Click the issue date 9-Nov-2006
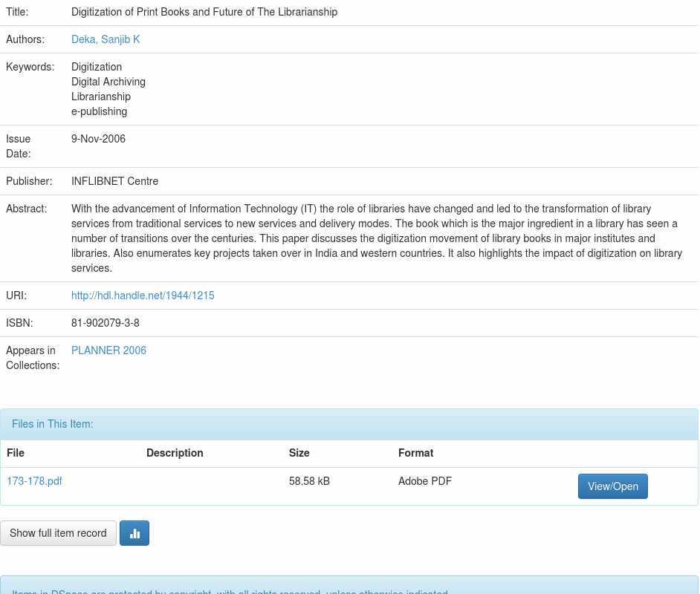 coord(98,139)
